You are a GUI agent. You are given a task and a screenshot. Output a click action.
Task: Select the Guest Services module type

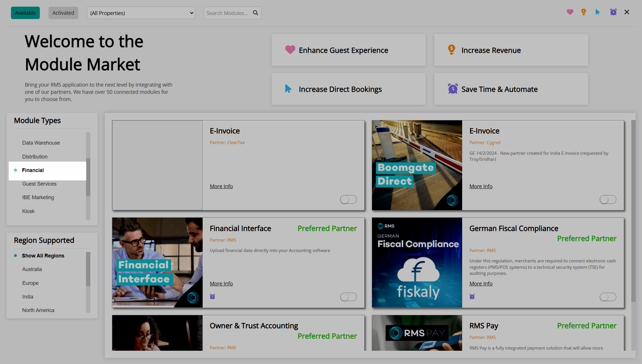[39, 184]
